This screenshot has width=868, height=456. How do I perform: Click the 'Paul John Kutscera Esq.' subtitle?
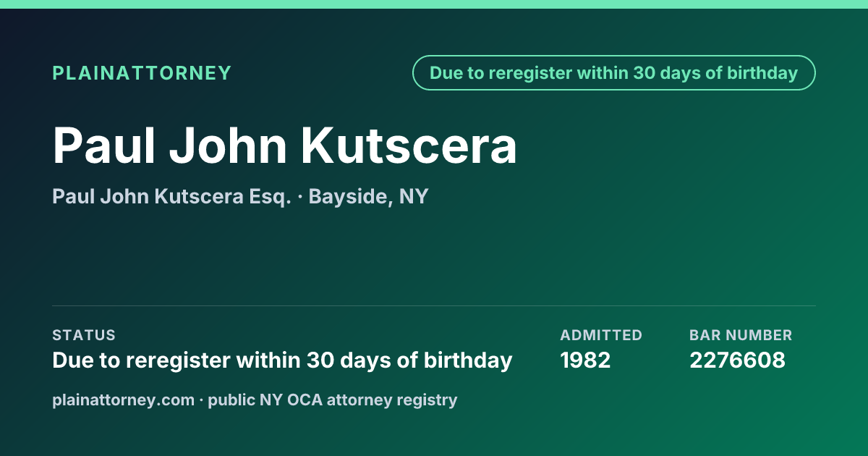172,196
